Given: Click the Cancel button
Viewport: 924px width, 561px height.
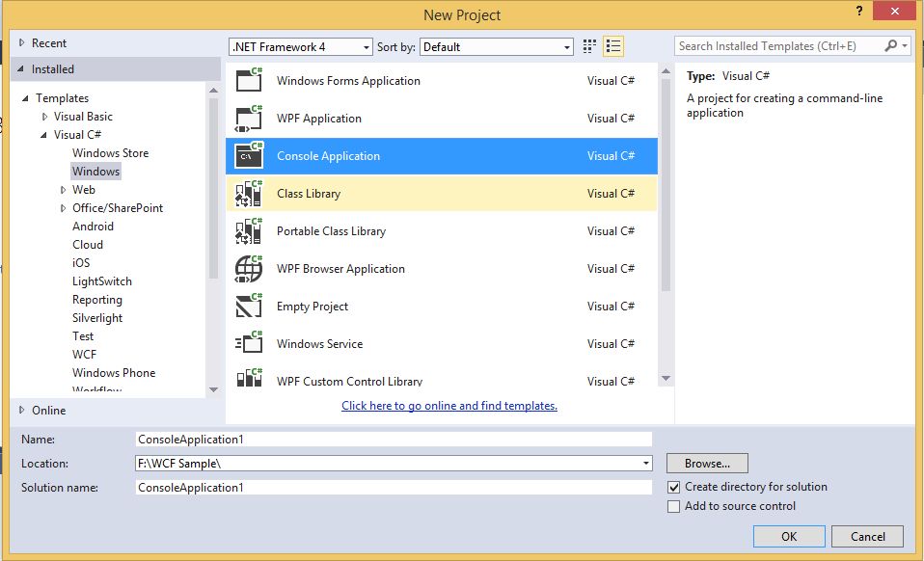Looking at the screenshot, I should point(867,536).
